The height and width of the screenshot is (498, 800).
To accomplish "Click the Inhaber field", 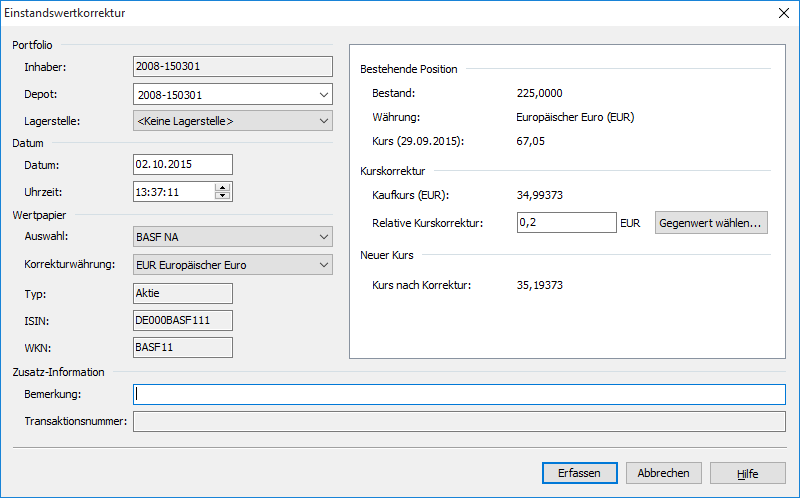I will coord(232,67).
